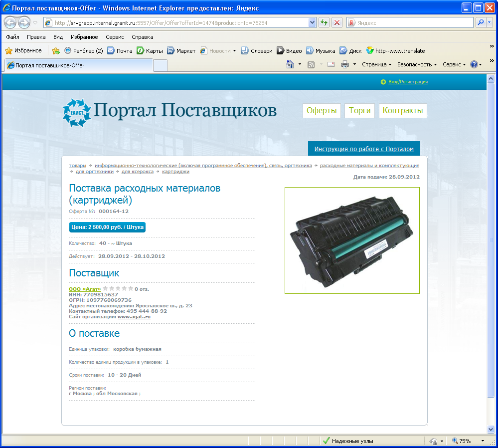Click the blue Help question mark icon
Viewport: 498px width, 448px height.
coord(474,64)
